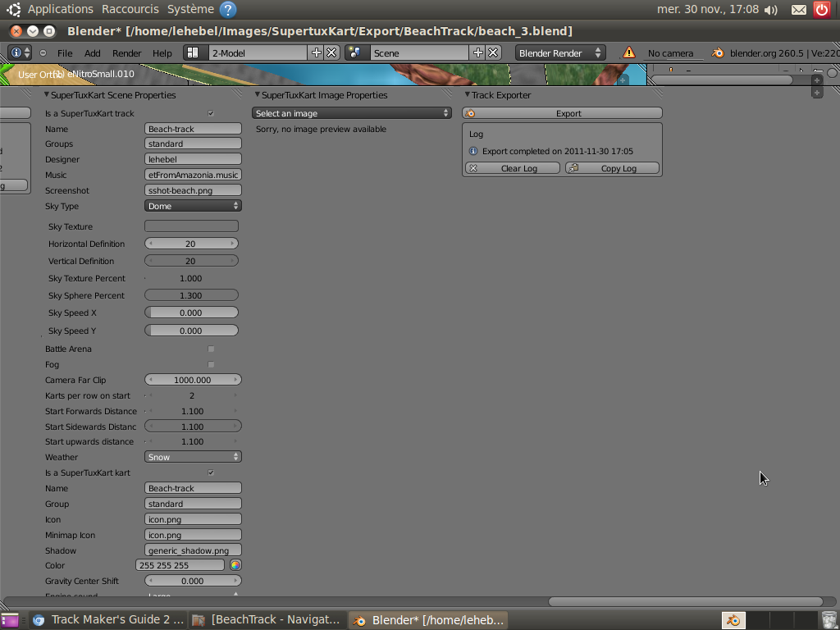Add a new screen layout with plus icon
The height and width of the screenshot is (630, 840).
pyautogui.click(x=317, y=52)
